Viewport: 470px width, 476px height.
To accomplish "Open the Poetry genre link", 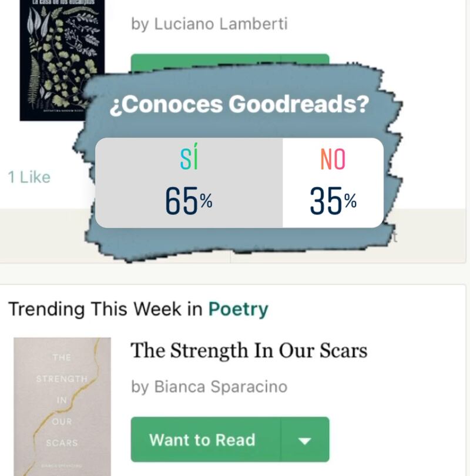I will click(238, 310).
